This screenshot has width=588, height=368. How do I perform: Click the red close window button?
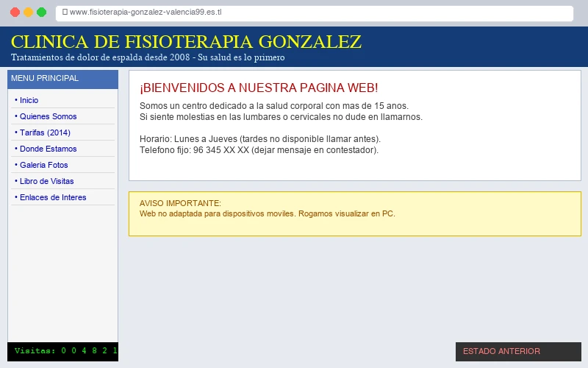tap(15, 12)
